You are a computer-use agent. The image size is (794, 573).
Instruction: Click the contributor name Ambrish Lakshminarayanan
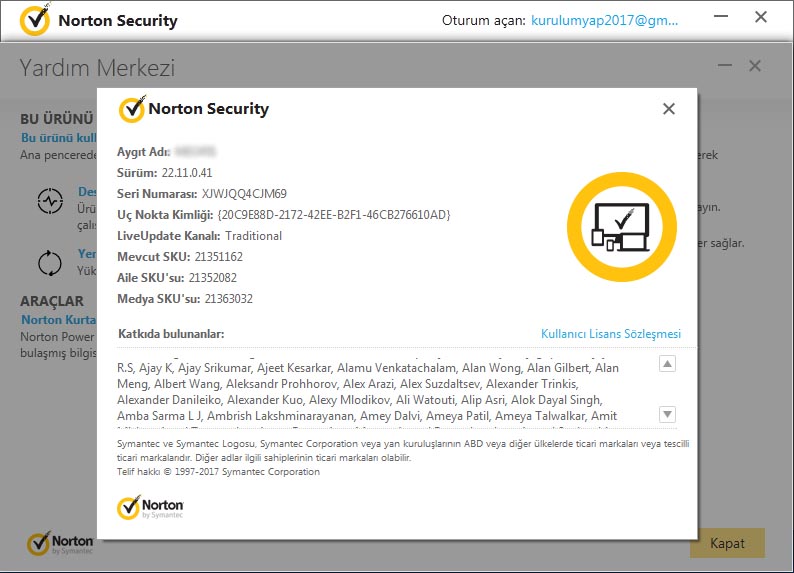point(281,416)
